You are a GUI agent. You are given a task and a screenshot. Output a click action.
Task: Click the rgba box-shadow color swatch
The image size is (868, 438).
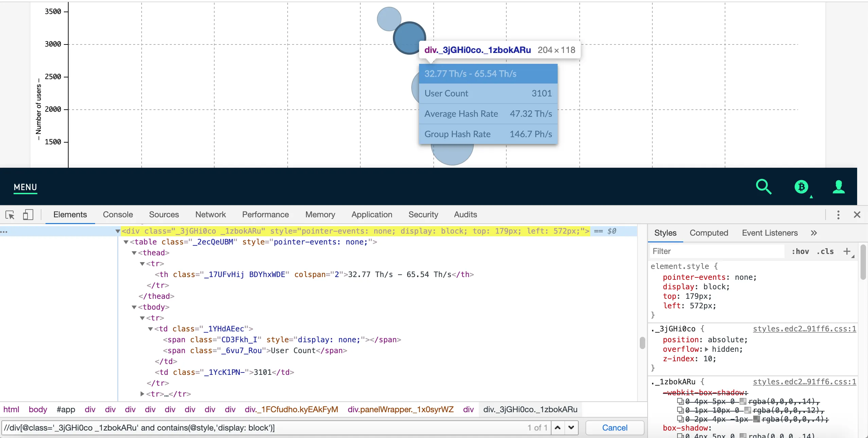tap(743, 436)
